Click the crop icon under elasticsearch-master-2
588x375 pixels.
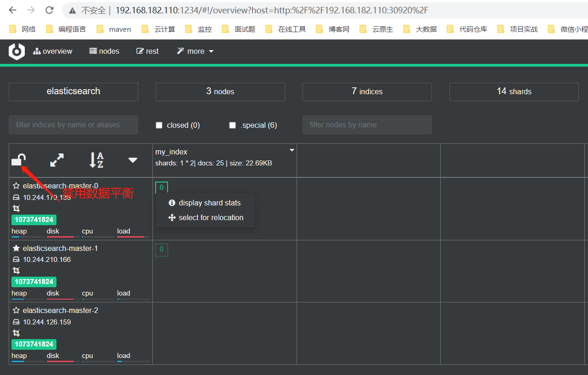click(x=16, y=333)
